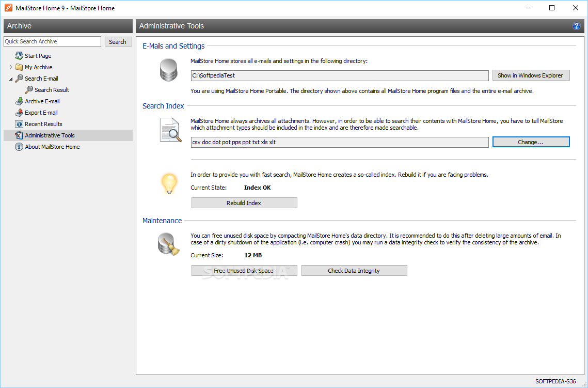The width and height of the screenshot is (588, 388).
Task: Click the 12 MB current size value
Action: (253, 255)
